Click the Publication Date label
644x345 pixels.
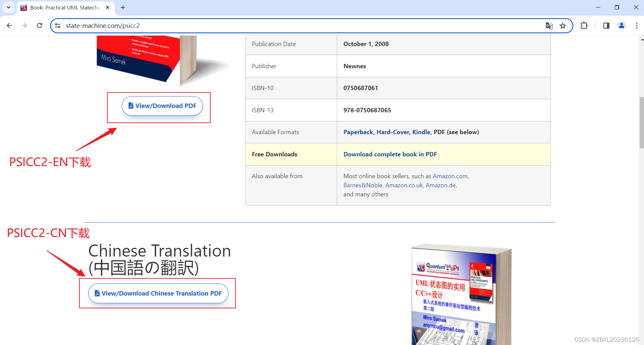(x=274, y=44)
